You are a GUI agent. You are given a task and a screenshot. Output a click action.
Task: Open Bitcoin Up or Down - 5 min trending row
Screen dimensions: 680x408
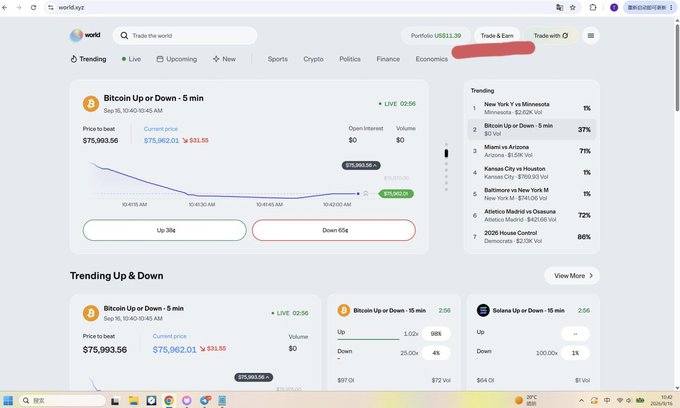click(532, 129)
